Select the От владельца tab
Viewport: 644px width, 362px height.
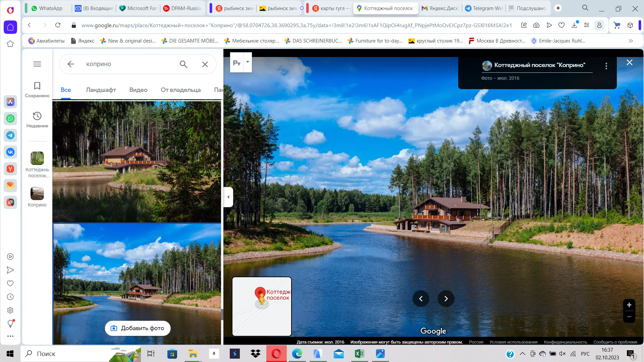[181, 90]
